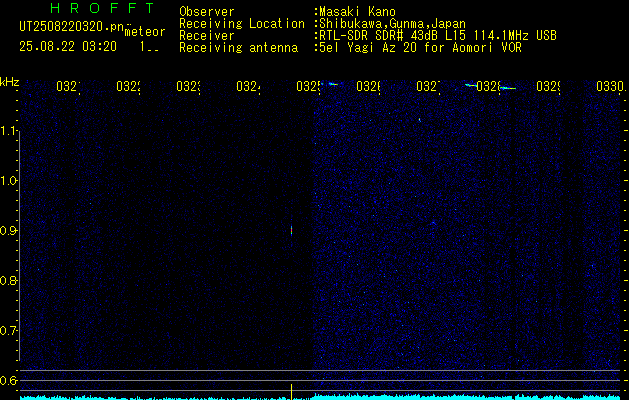This screenshot has height=400, width=629.
Task: Click the 0329 time marker
Action: click(548, 86)
